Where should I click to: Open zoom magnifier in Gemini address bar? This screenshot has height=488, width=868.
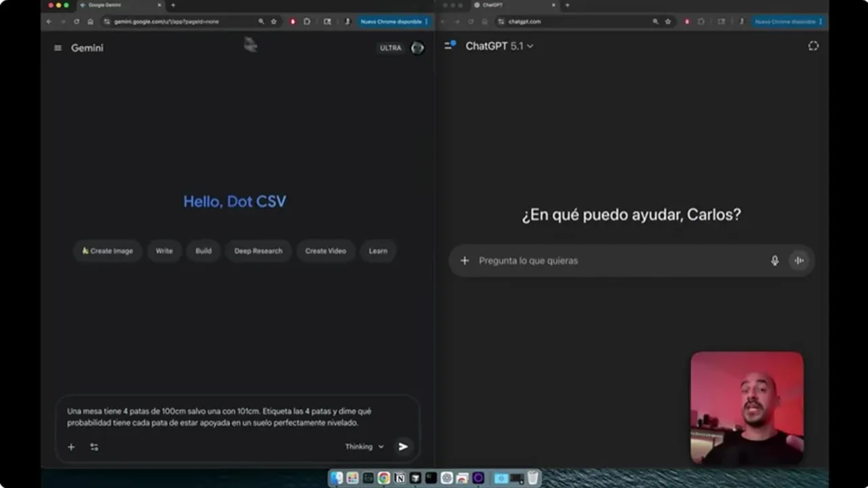[261, 22]
